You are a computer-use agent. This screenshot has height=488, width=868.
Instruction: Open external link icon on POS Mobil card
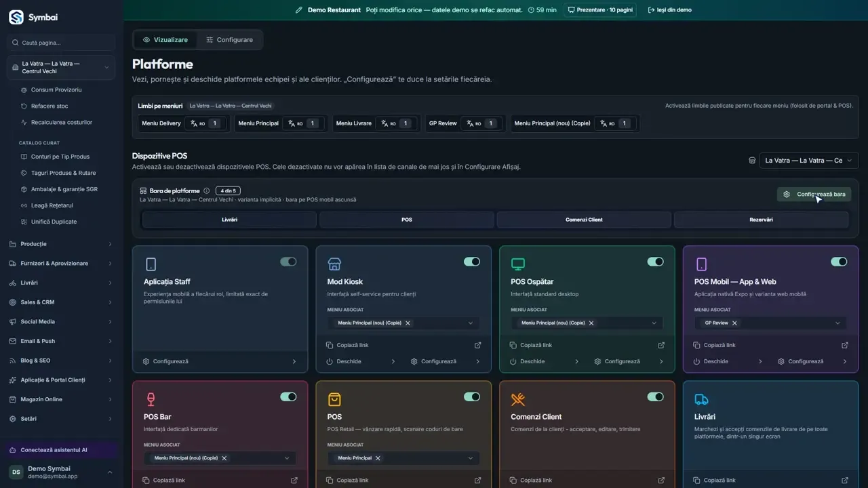845,345
